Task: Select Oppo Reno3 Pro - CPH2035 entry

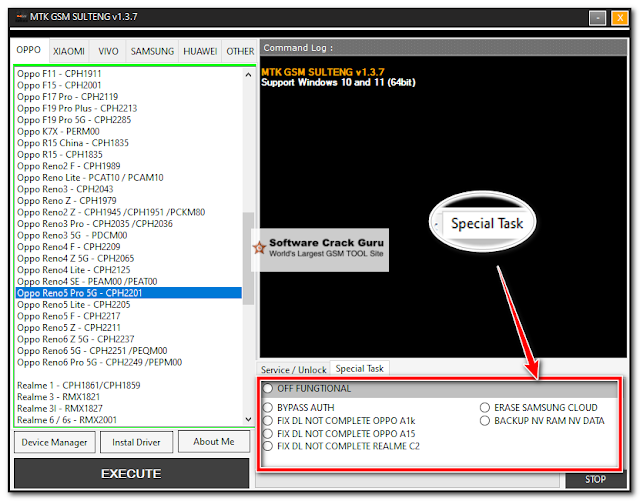Action: (x=129, y=224)
